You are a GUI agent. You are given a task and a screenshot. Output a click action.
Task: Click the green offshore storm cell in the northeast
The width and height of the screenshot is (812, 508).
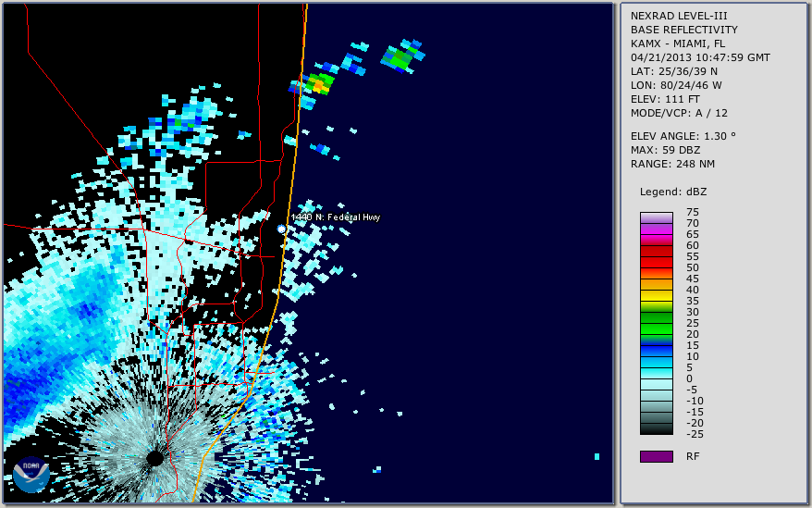click(400, 57)
